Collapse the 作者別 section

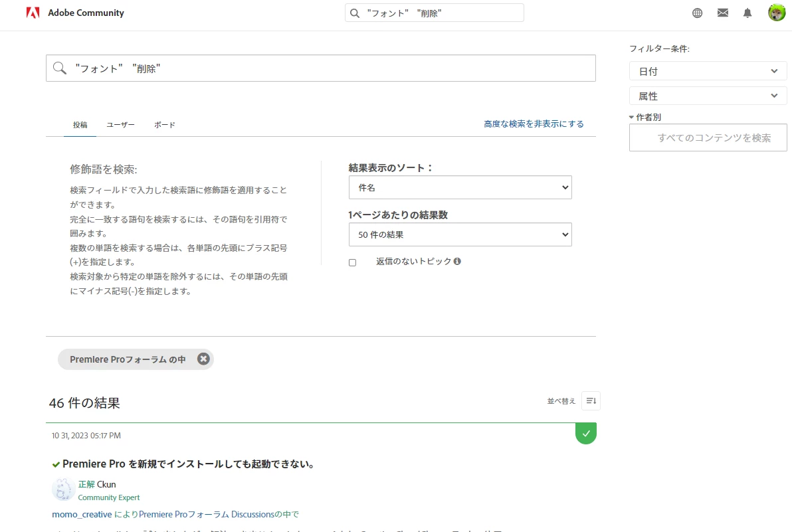click(645, 117)
